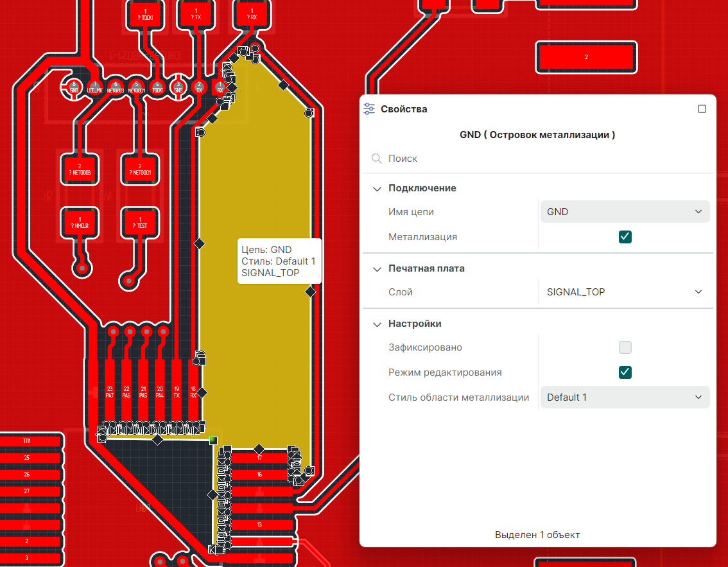Select the square "? TDCKI" pad at top

point(146,15)
